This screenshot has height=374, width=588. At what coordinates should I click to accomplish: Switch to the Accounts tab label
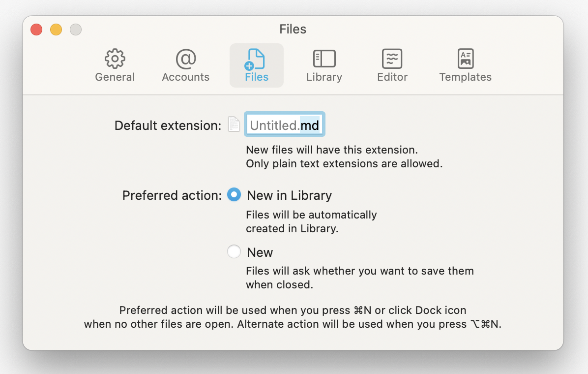click(186, 77)
